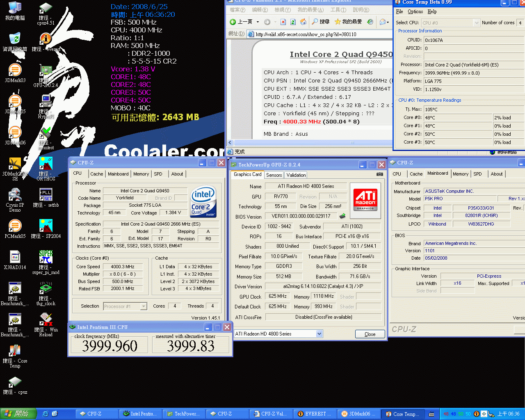Switch to 3DMark06 taskbar button

358,414
